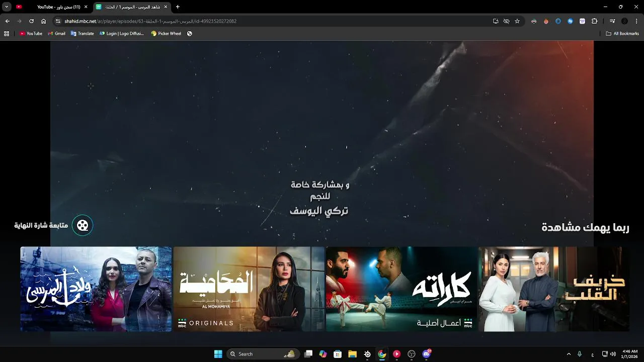Open the volume speaker tray icon
This screenshot has width=644, height=362.
(613, 354)
